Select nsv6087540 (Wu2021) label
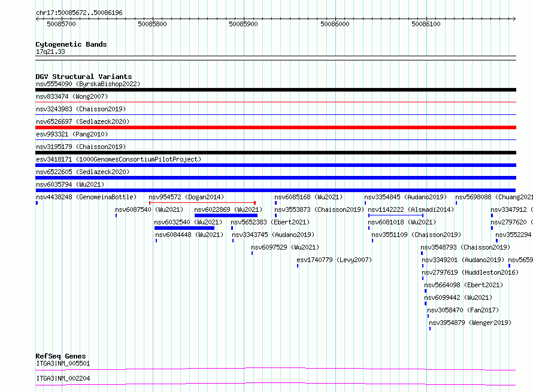 coord(149,209)
